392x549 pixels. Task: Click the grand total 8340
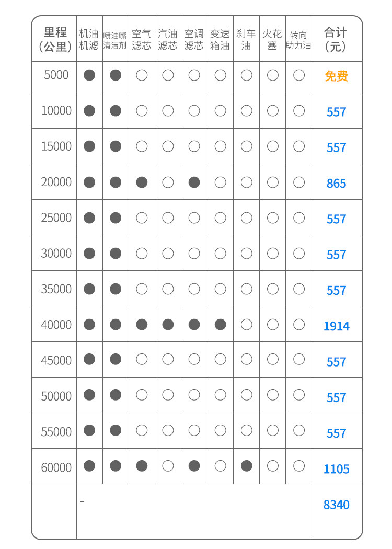click(336, 505)
